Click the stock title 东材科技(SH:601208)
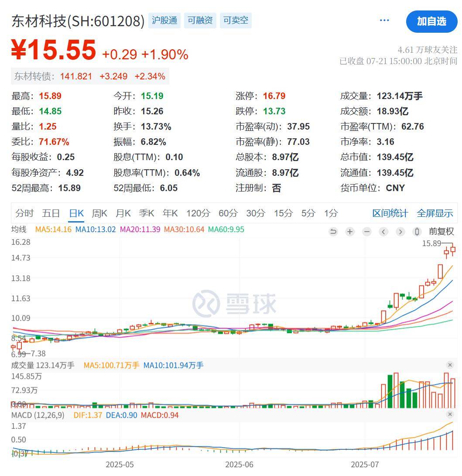The image size is (462, 476). tap(78, 21)
